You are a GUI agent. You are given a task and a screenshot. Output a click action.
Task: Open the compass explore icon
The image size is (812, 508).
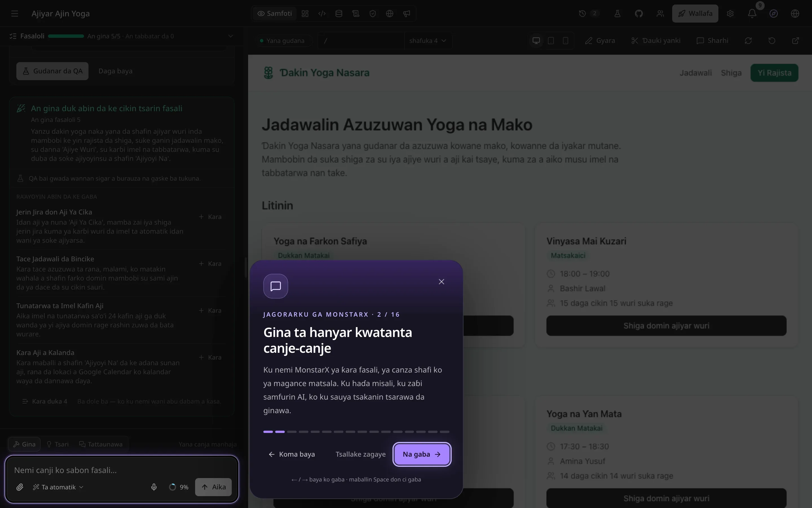pyautogui.click(x=773, y=14)
